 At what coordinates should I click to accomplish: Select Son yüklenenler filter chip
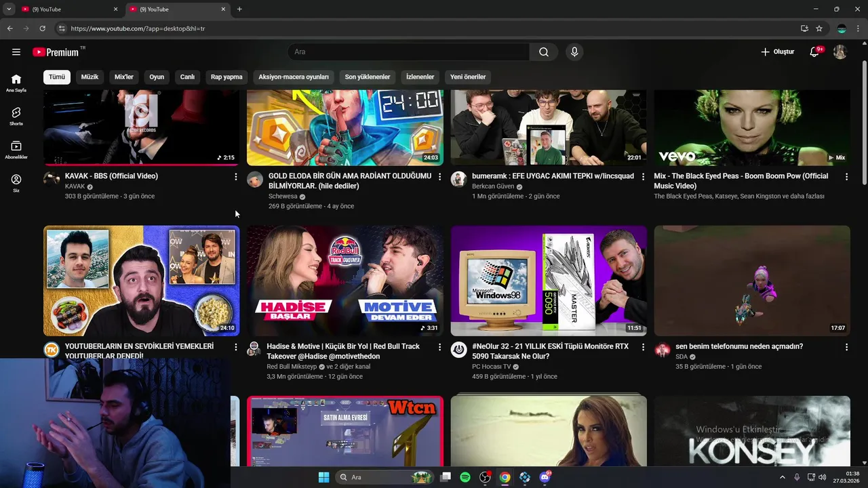pos(368,77)
